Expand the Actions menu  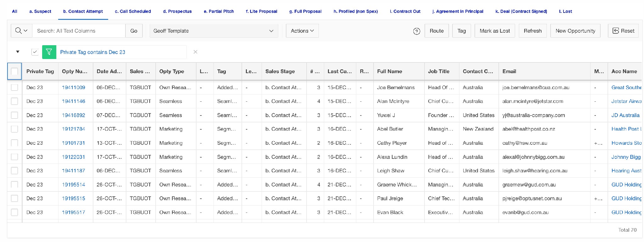click(302, 31)
